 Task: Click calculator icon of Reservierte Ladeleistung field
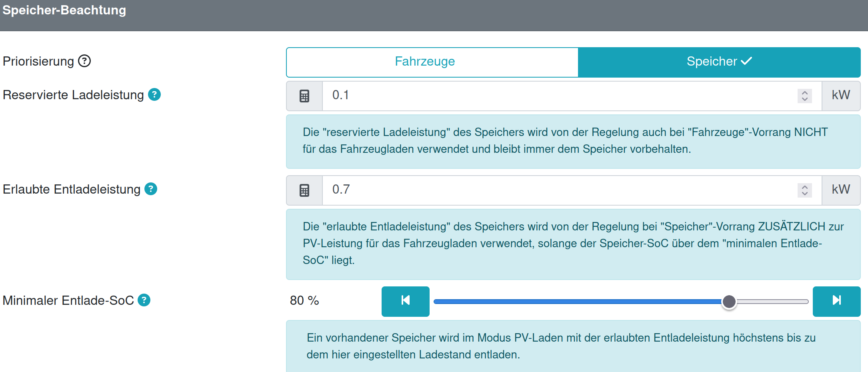[304, 96]
